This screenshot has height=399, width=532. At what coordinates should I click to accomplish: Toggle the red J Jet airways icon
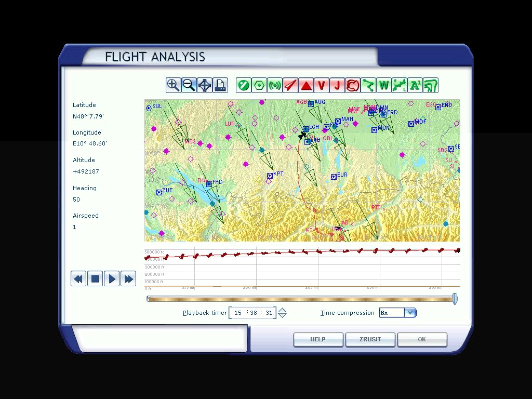tap(337, 85)
